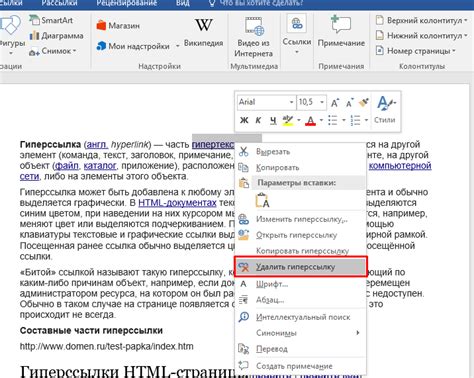Insert a SmartArt graphic

pos(51,20)
